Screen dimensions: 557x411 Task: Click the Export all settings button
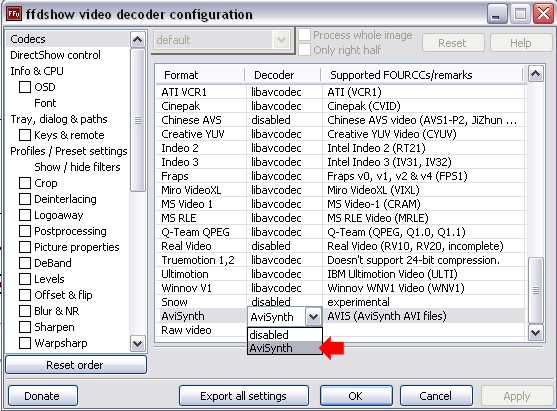point(243,396)
